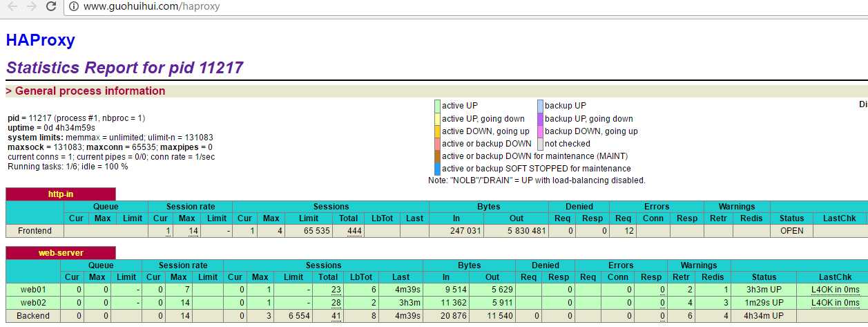The width and height of the screenshot is (868, 327).
Task: Click the browser forward arrow
Action: [32, 6]
